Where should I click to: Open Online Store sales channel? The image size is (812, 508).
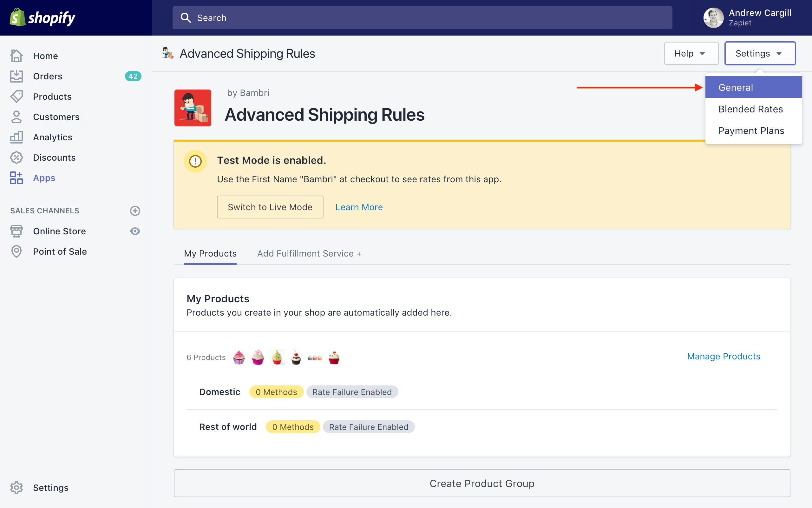coord(59,231)
